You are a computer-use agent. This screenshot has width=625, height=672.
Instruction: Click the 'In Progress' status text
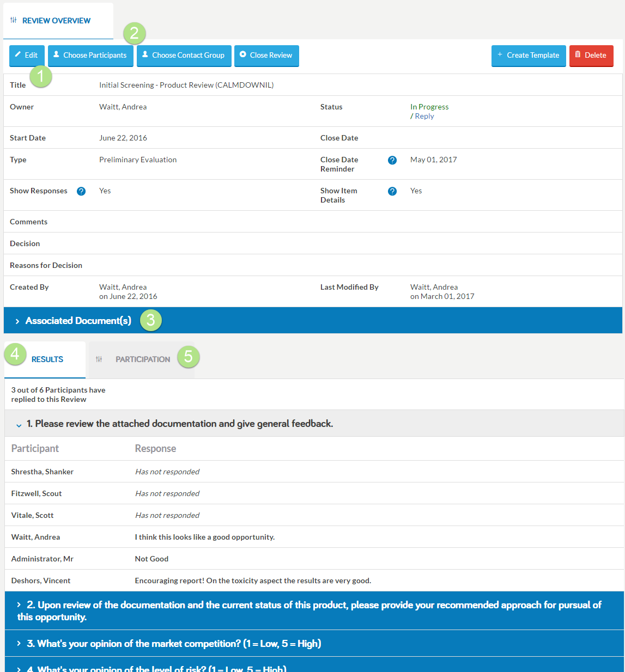pos(429,107)
